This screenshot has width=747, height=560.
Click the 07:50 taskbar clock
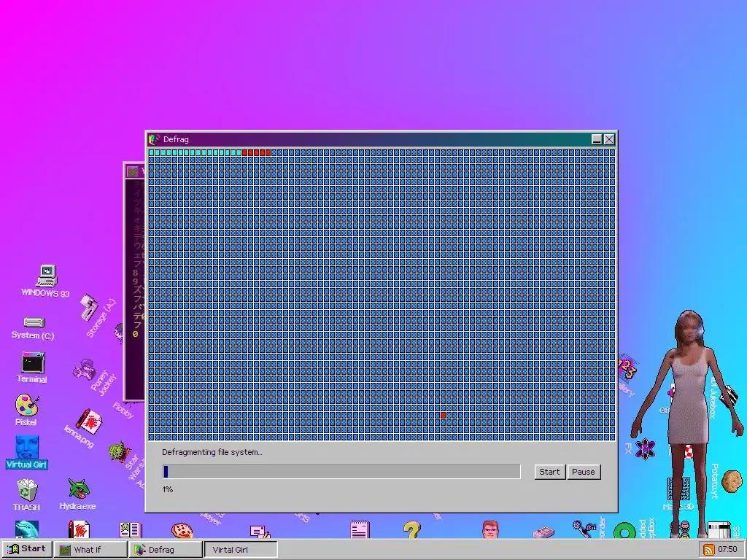[x=727, y=550]
